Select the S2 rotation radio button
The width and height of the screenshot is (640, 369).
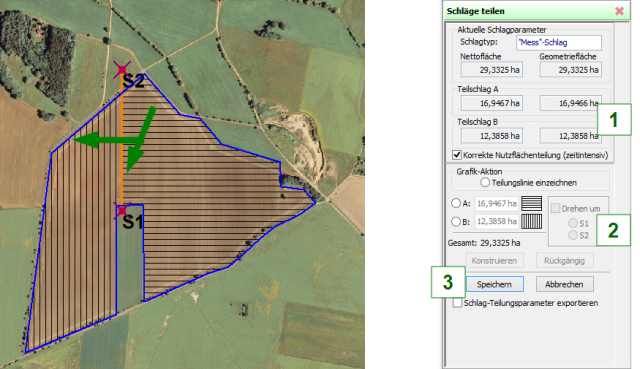[x=573, y=235]
